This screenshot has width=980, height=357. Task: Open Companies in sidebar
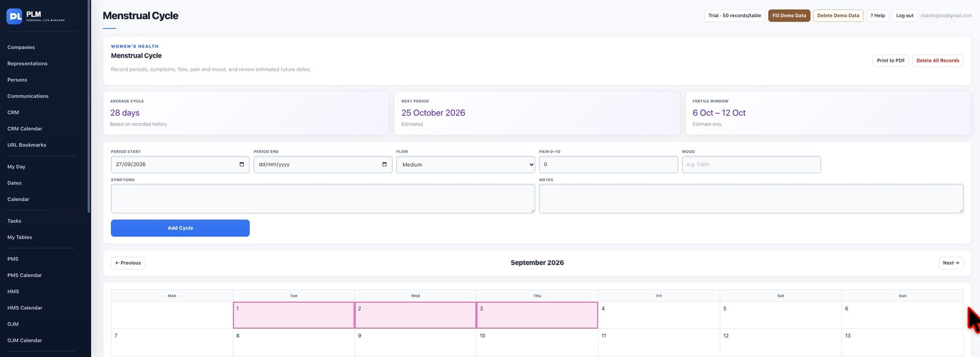coord(21,47)
